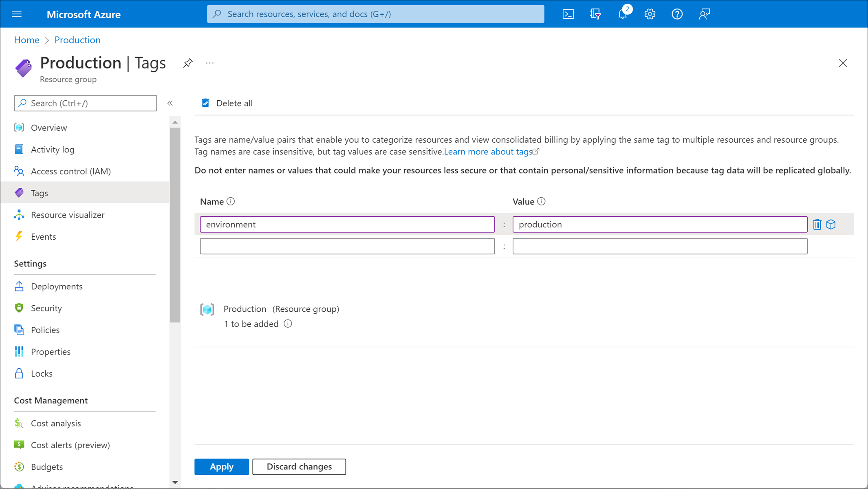The height and width of the screenshot is (489, 868).
Task: Click info icon beside 1 to be added
Action: click(288, 324)
